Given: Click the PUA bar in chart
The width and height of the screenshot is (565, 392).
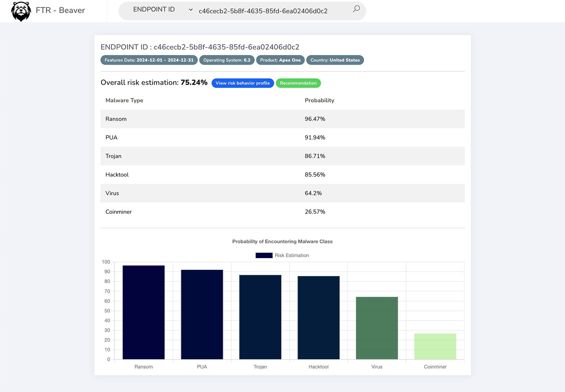Looking at the screenshot, I should [x=202, y=314].
